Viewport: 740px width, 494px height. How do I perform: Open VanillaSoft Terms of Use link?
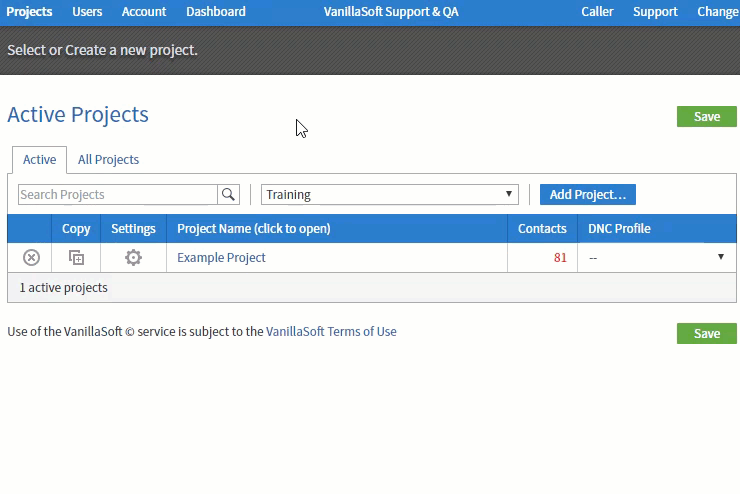(x=331, y=332)
